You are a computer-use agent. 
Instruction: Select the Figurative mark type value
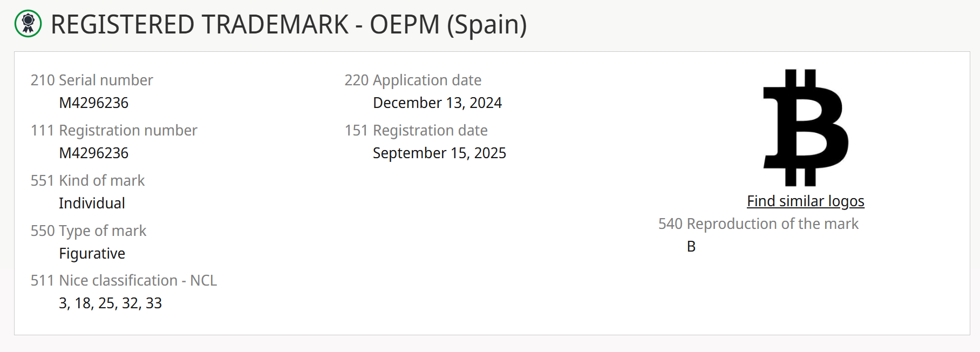[92, 254]
